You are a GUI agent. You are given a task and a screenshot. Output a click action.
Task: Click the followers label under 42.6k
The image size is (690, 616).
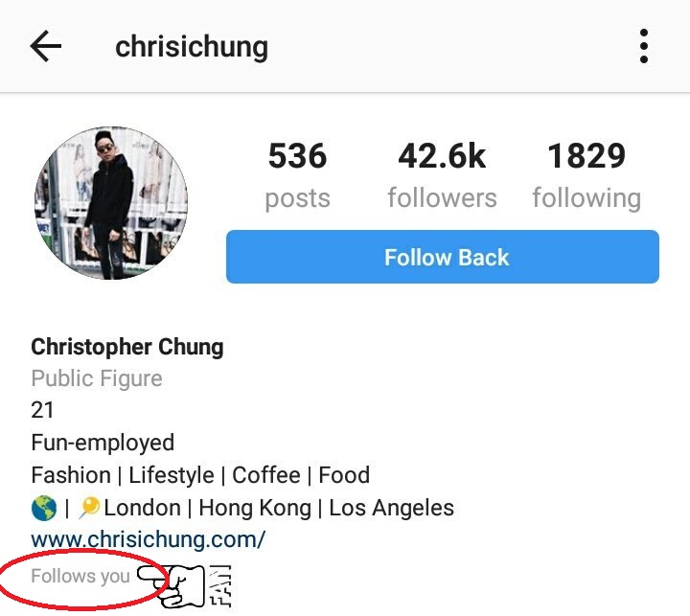[x=442, y=198]
